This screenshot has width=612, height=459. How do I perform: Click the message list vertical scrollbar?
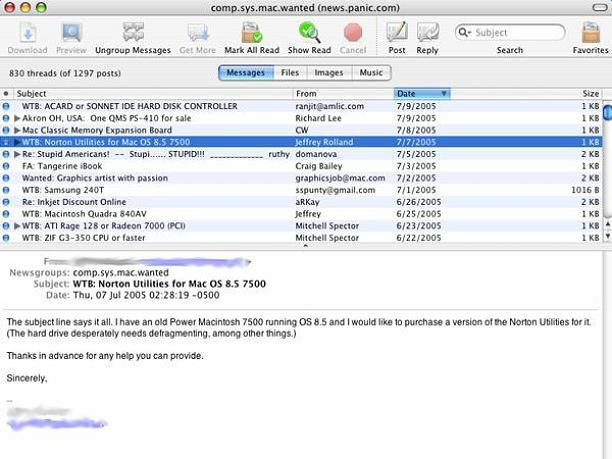pos(606,170)
